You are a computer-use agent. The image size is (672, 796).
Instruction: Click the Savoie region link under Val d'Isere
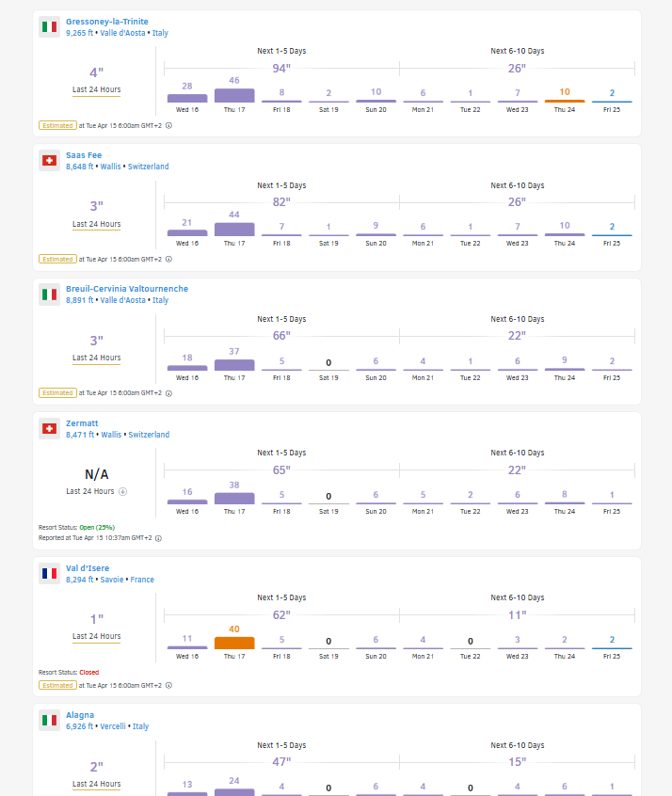click(113, 580)
